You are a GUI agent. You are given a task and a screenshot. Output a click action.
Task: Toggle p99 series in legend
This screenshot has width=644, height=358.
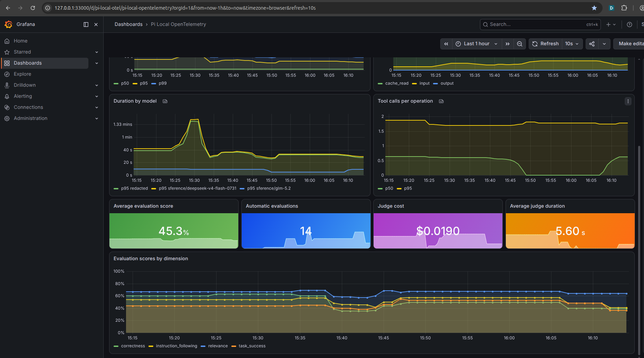click(x=159, y=83)
